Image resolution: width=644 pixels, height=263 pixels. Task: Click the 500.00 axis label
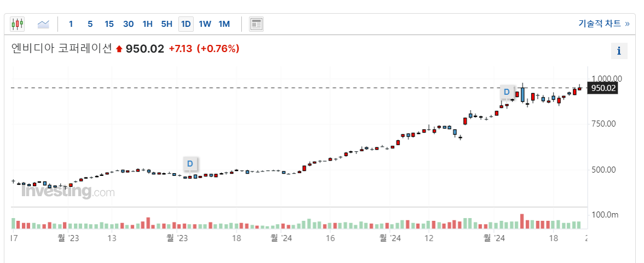tap(604, 169)
